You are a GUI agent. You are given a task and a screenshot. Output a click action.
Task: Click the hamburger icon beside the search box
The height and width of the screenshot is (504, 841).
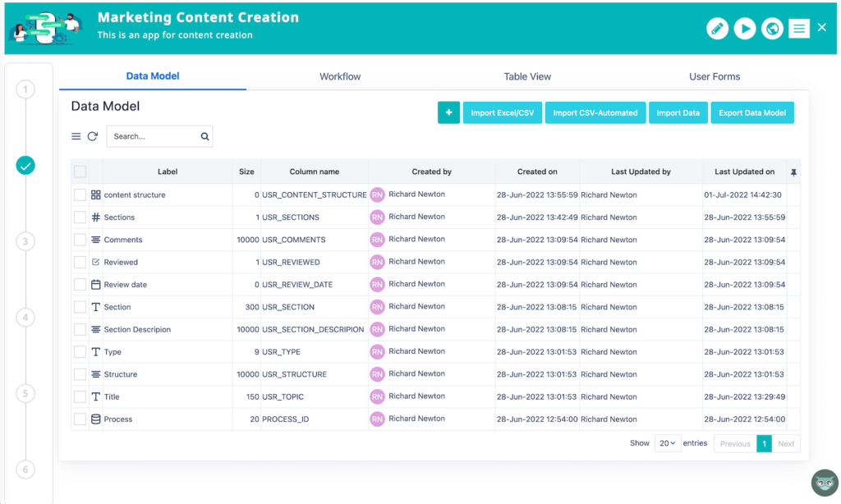click(x=75, y=135)
